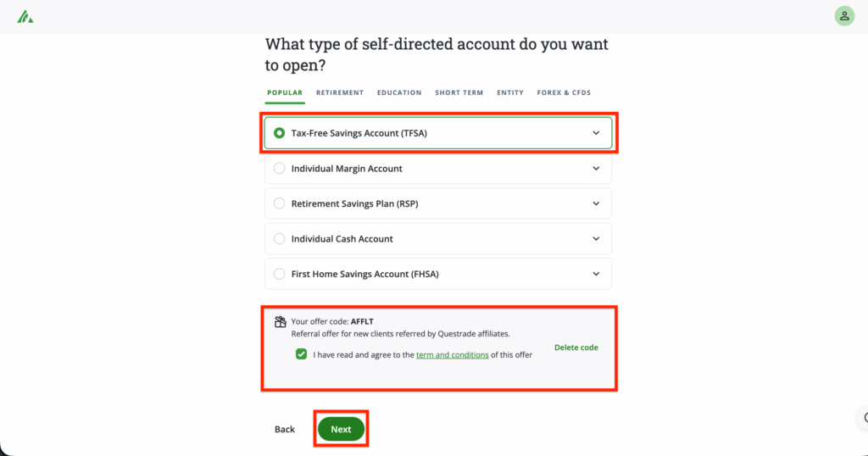The height and width of the screenshot is (456, 868).
Task: Open the user profile avatar icon
Action: (x=844, y=16)
